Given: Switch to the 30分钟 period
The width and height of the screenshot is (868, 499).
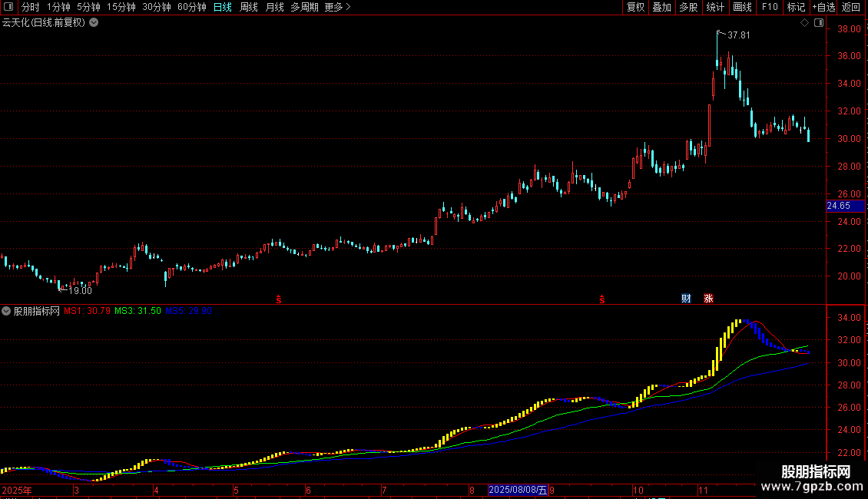Looking at the screenshot, I should pyautogui.click(x=157, y=7).
